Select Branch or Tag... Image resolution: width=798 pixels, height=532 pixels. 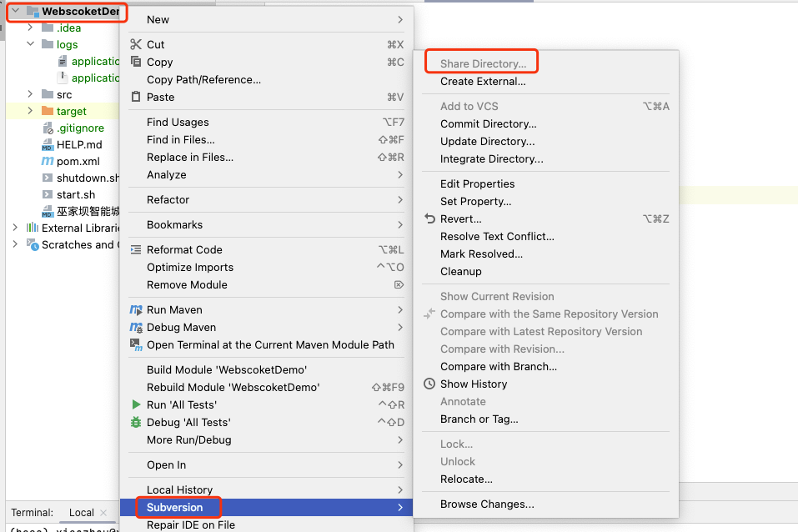pyautogui.click(x=479, y=419)
